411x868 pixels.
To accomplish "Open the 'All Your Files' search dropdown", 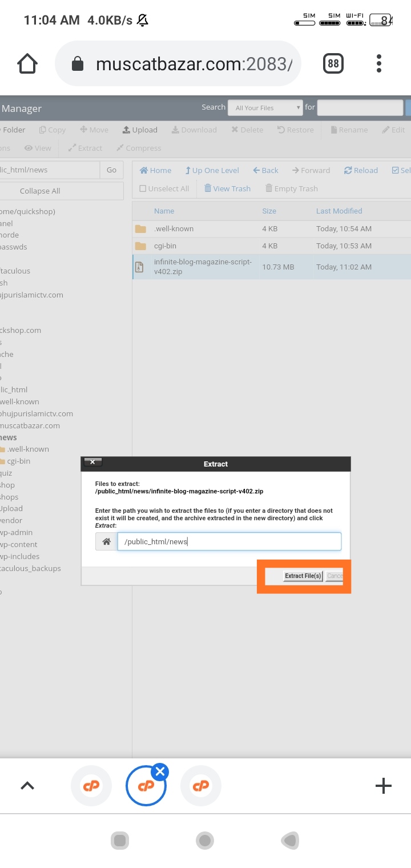I will tap(265, 107).
